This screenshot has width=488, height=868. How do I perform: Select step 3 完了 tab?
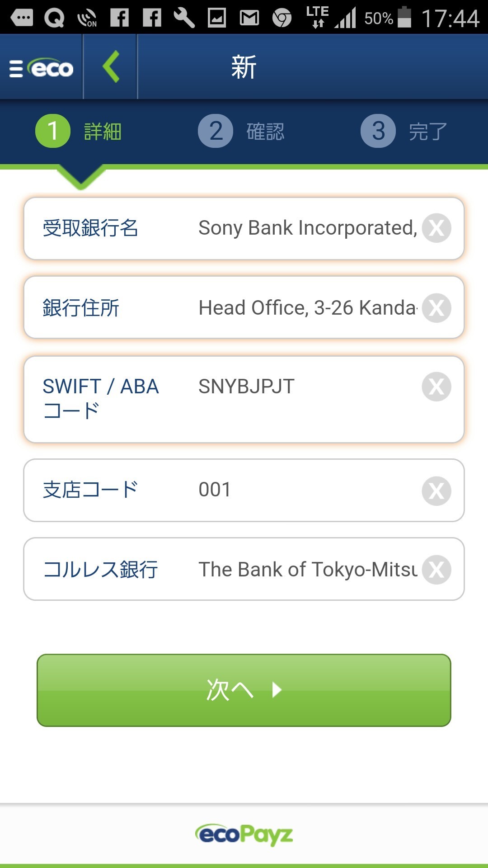pyautogui.click(x=404, y=131)
